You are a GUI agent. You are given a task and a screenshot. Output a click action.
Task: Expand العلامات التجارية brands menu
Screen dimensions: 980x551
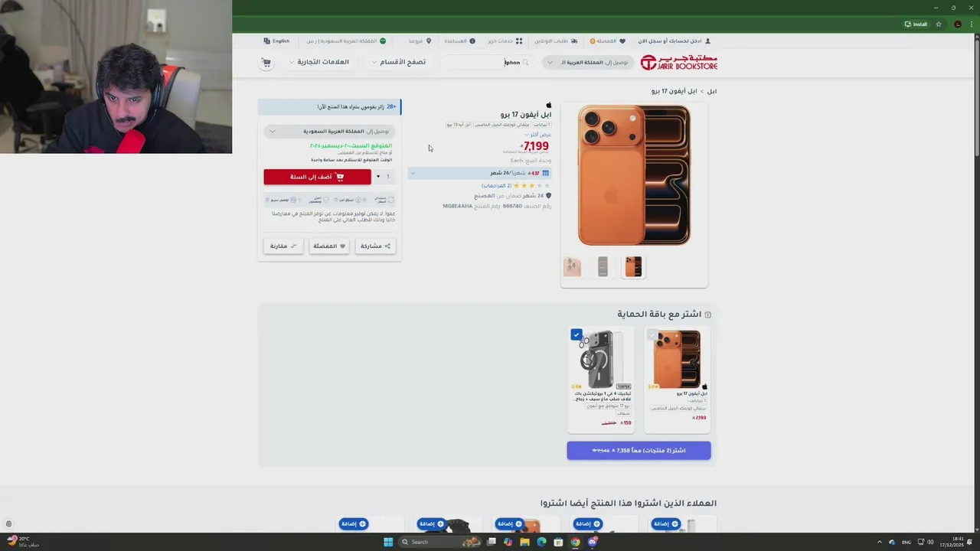pos(319,62)
